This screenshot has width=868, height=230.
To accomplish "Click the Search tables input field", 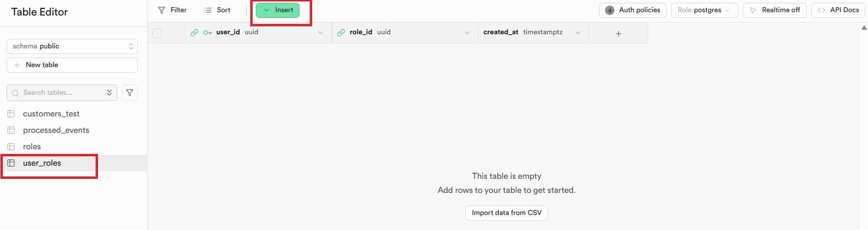I will pyautogui.click(x=62, y=93).
